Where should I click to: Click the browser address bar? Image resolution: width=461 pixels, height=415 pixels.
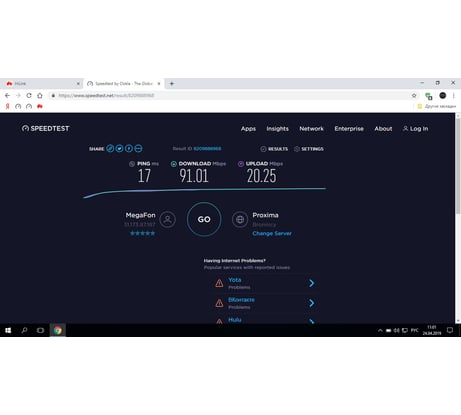point(233,96)
